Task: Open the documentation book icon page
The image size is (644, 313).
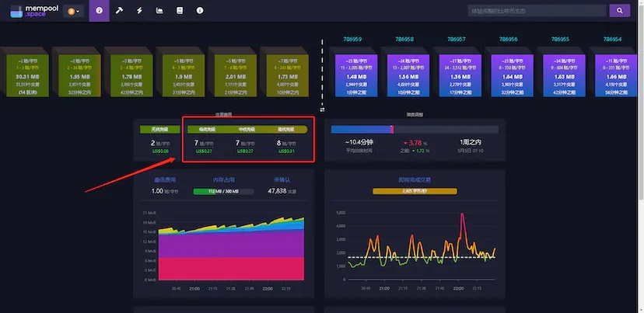Action: [180, 11]
